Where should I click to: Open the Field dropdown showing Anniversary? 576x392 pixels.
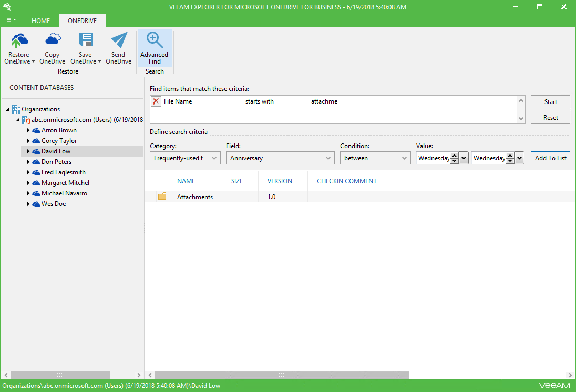[280, 158]
